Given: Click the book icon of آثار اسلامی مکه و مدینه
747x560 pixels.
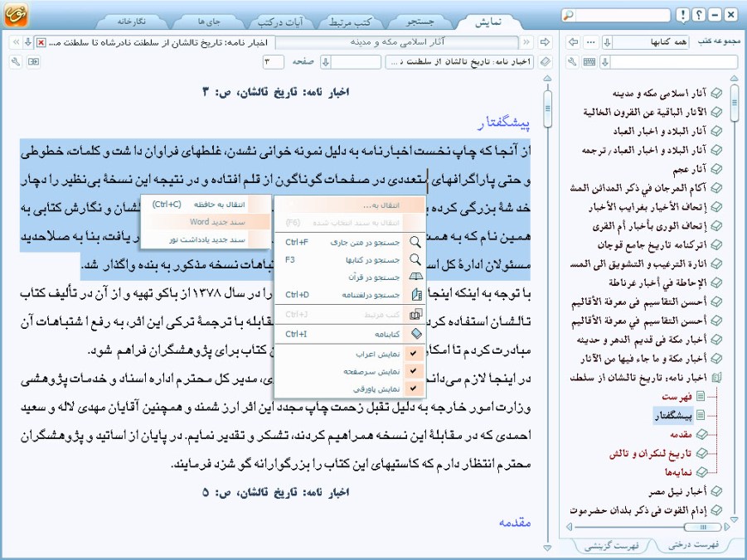Looking at the screenshot, I should (716, 94).
